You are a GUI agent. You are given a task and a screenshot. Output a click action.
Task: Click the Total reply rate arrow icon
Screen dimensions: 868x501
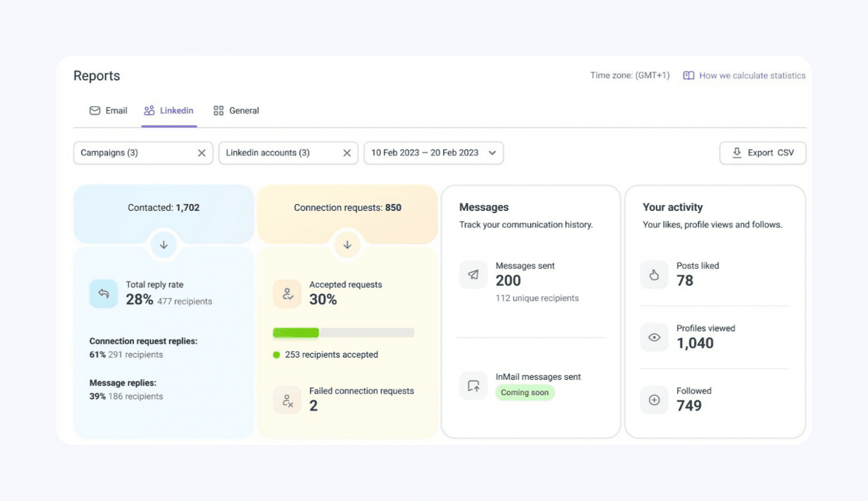(103, 293)
